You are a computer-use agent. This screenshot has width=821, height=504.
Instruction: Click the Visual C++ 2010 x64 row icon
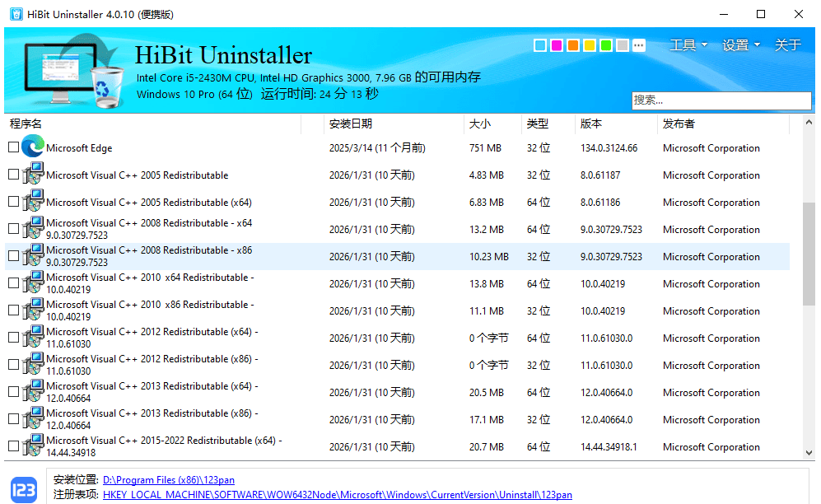point(32,283)
